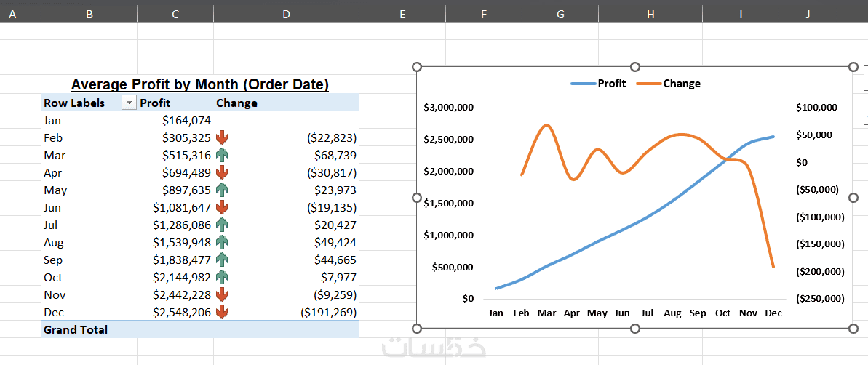Click the red down arrow in the Dec row

(x=223, y=313)
